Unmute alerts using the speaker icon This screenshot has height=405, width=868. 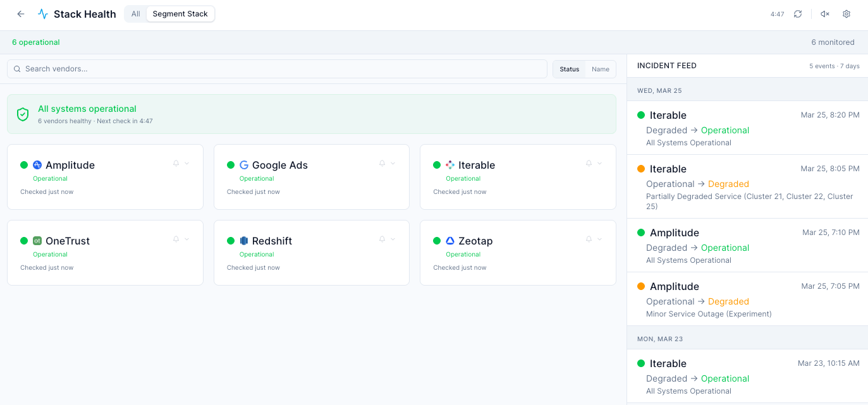[824, 13]
